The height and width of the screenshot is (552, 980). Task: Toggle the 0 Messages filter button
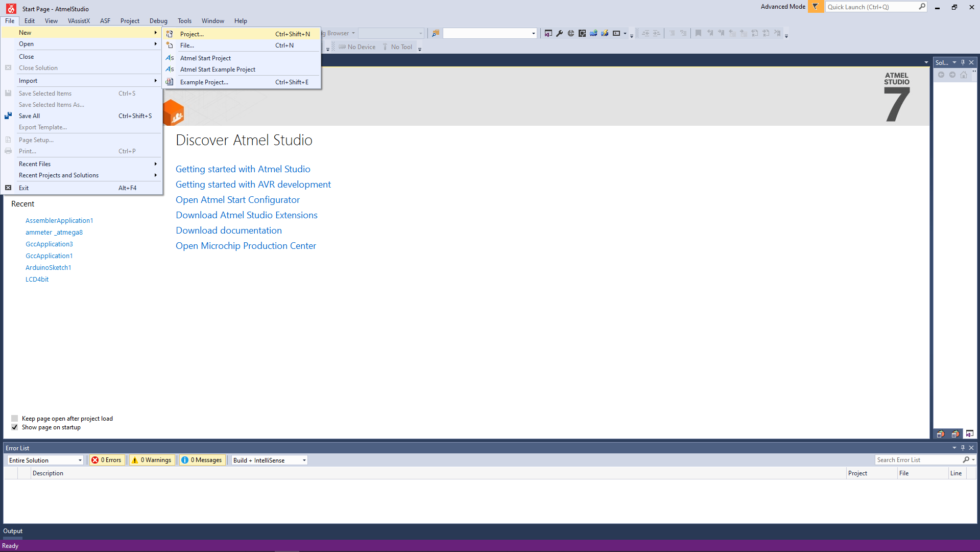point(202,460)
